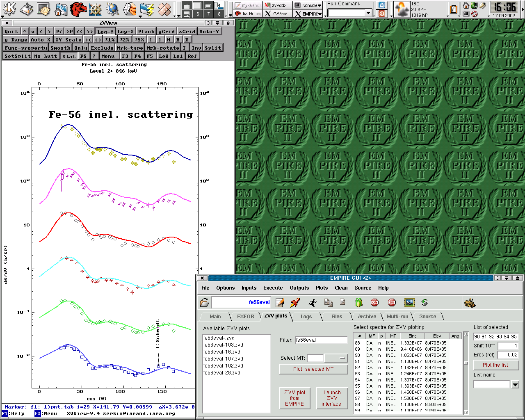Switch to the Multi-run tab
The image size is (525, 420).
pos(397,317)
